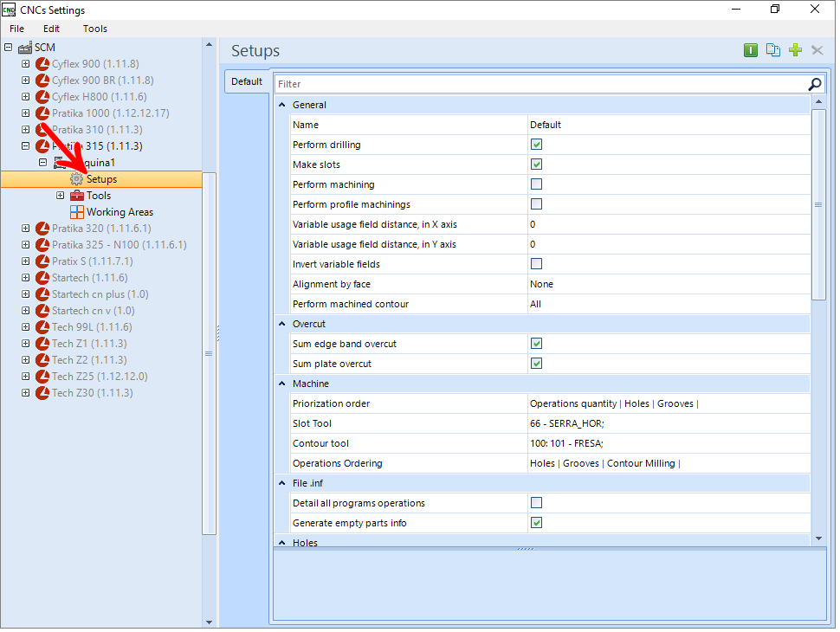Click the Name value field Default
Viewport: 840px width, 632px height.
669,125
